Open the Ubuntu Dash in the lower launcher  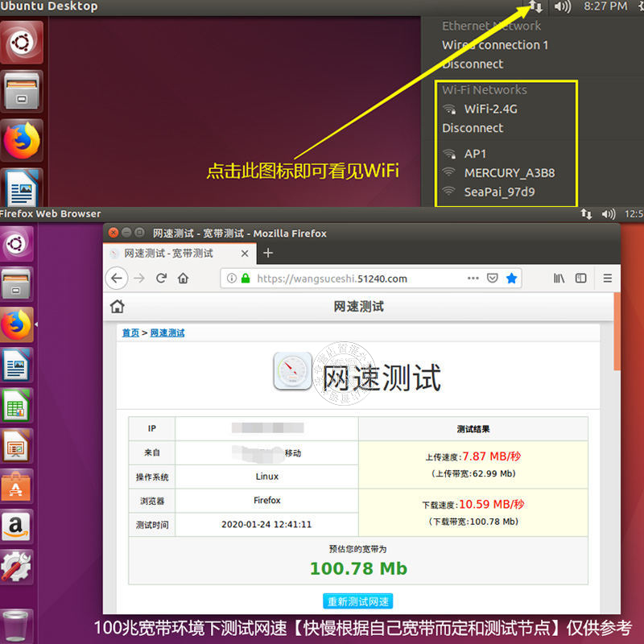16,244
